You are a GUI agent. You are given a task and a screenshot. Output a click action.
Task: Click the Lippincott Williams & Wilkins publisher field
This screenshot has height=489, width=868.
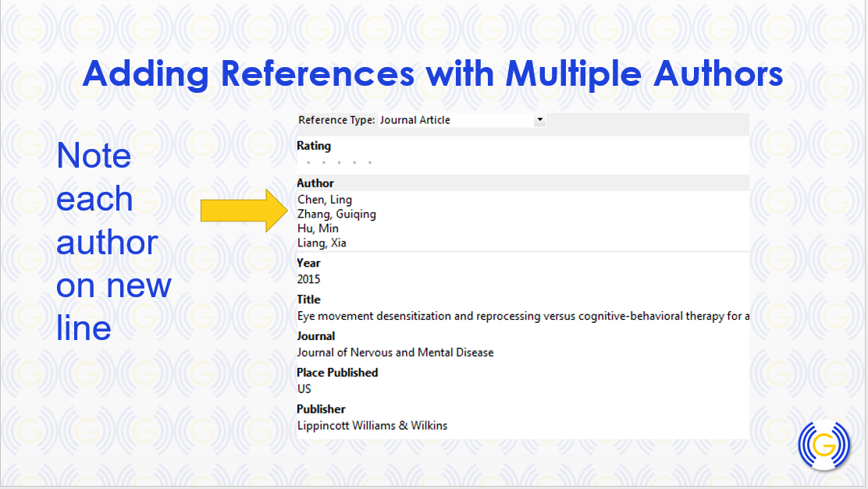pos(372,425)
